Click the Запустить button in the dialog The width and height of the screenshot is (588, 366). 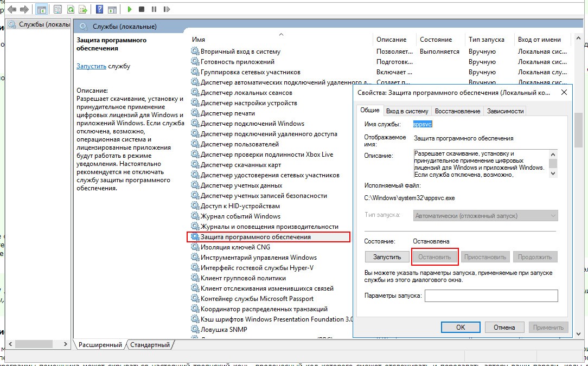pyautogui.click(x=387, y=257)
